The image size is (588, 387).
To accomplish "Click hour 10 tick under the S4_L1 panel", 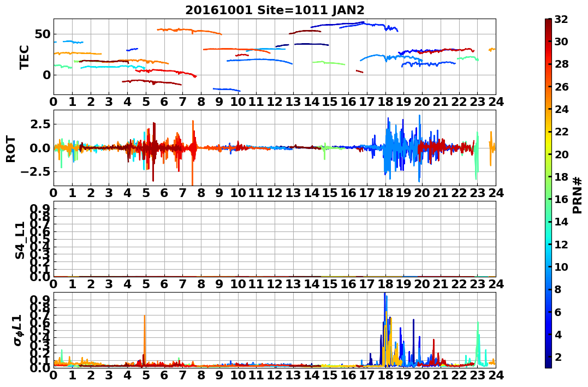I will [x=238, y=284].
